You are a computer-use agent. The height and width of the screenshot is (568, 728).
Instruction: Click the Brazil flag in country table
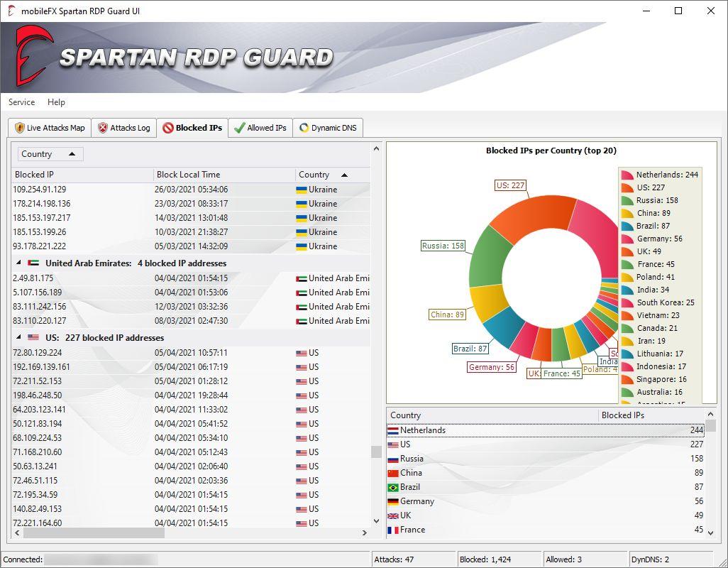pos(393,488)
